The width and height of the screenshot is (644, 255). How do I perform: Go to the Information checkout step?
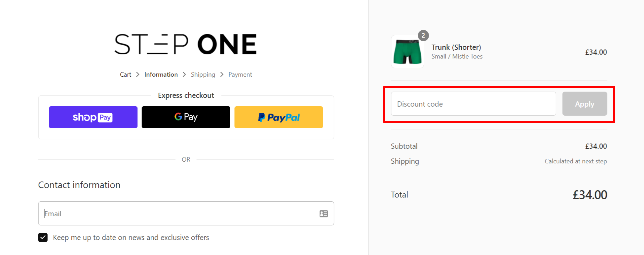[x=161, y=74]
